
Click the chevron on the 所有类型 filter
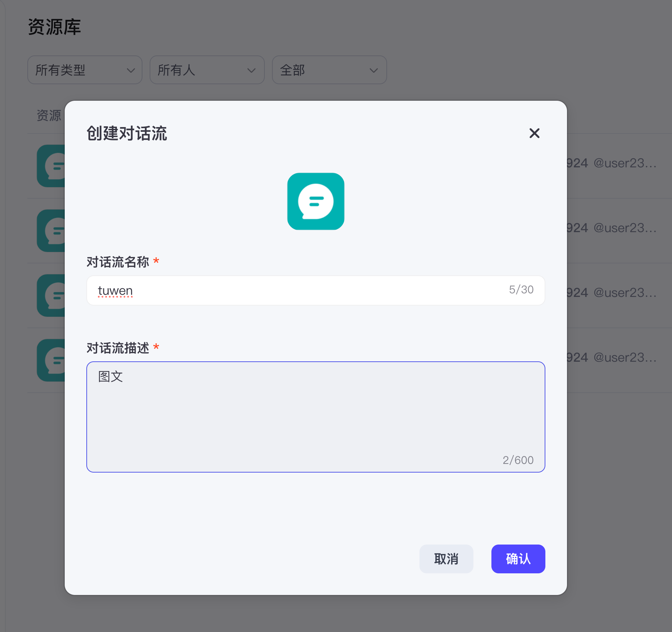tap(131, 70)
